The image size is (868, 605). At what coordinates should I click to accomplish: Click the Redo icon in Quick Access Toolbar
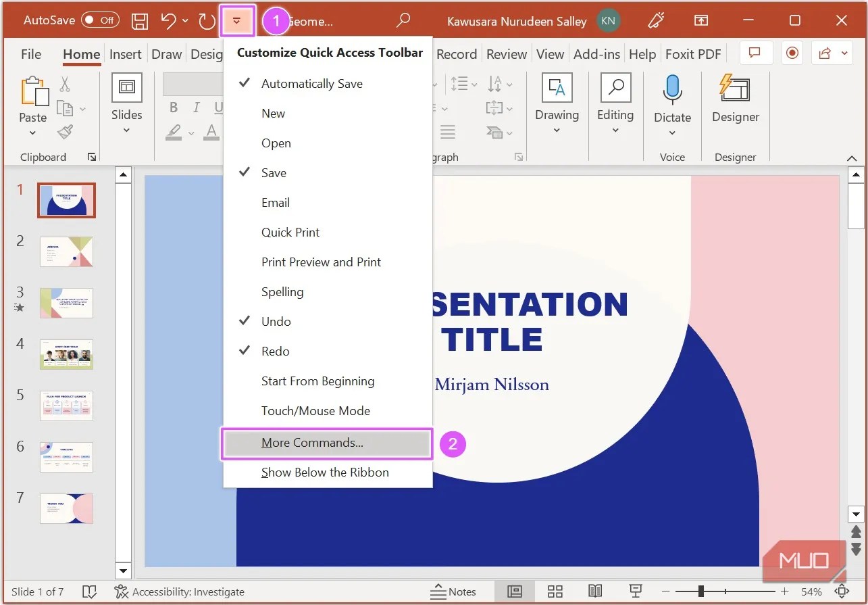(x=207, y=21)
